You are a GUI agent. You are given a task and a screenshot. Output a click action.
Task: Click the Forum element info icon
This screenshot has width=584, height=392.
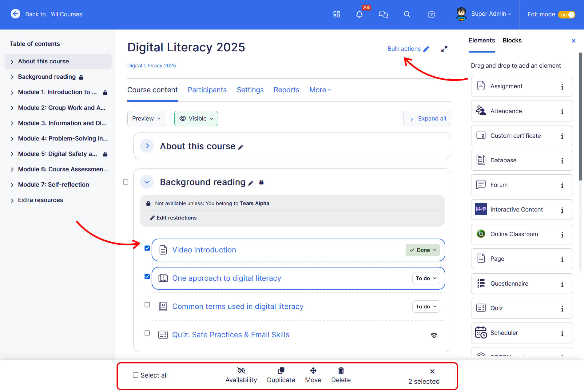562,185
